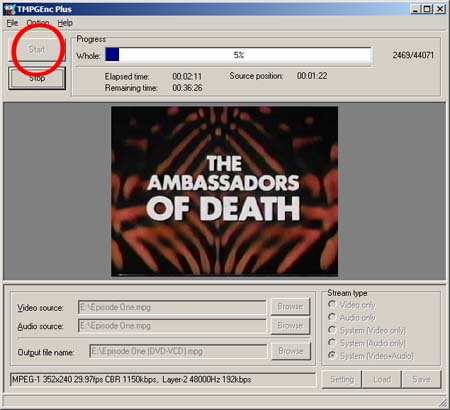
Task: Maximize the TMPGEnc Plus window
Action: 427,9
